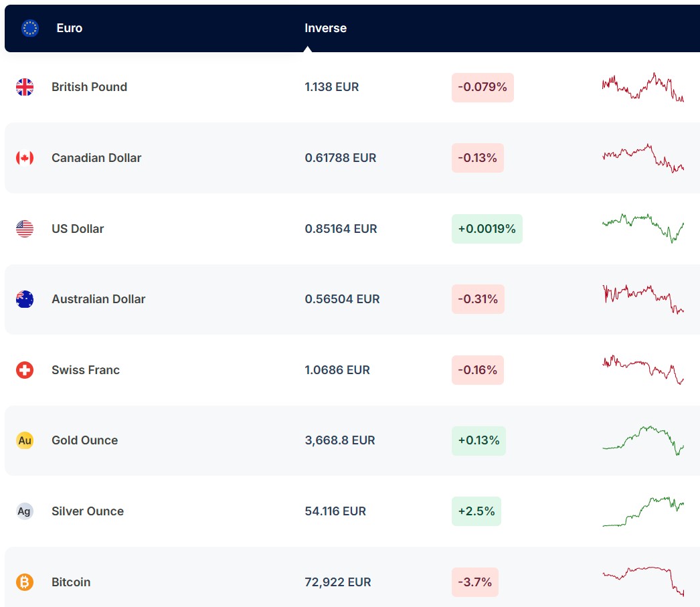Image resolution: width=700 pixels, height=607 pixels.
Task: Click the gold Au icon
Action: (25, 440)
